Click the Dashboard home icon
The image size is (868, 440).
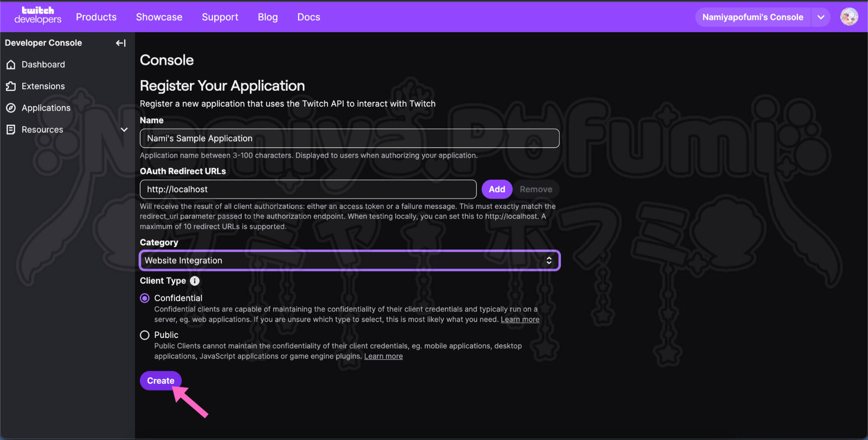tap(11, 65)
